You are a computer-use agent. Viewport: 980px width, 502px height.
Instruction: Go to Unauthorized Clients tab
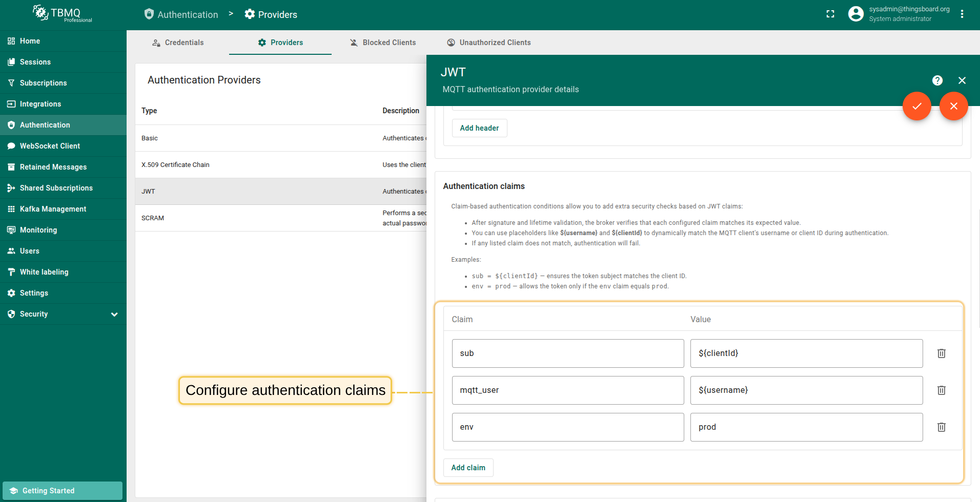click(x=488, y=43)
